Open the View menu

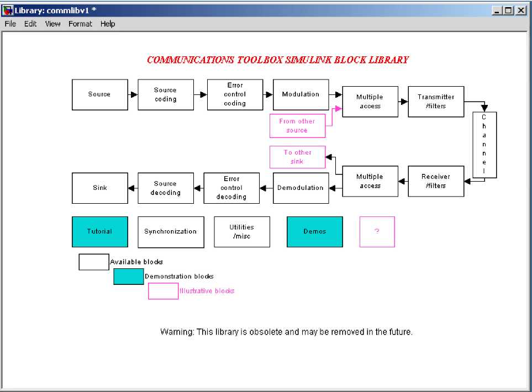52,24
